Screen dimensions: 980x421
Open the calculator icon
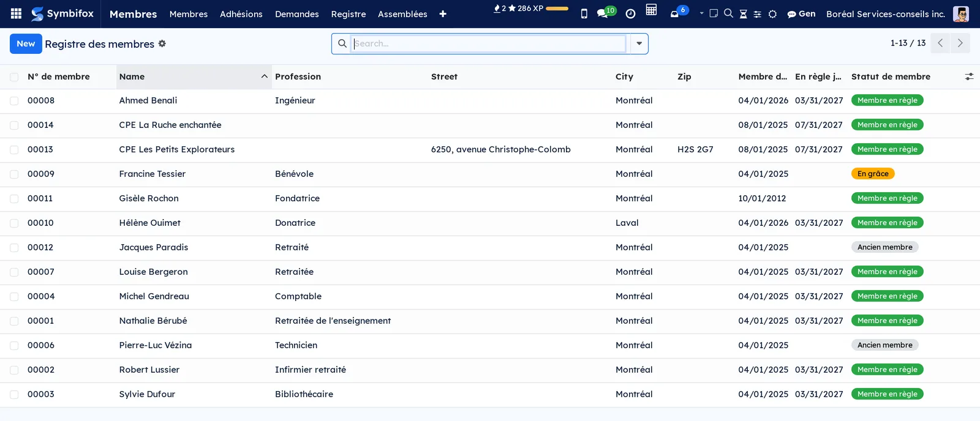[x=651, y=10]
